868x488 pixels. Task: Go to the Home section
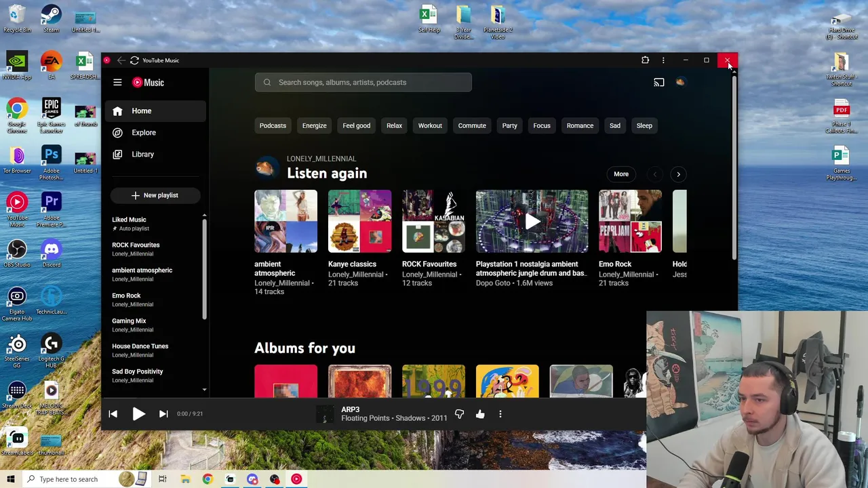[155, 111]
